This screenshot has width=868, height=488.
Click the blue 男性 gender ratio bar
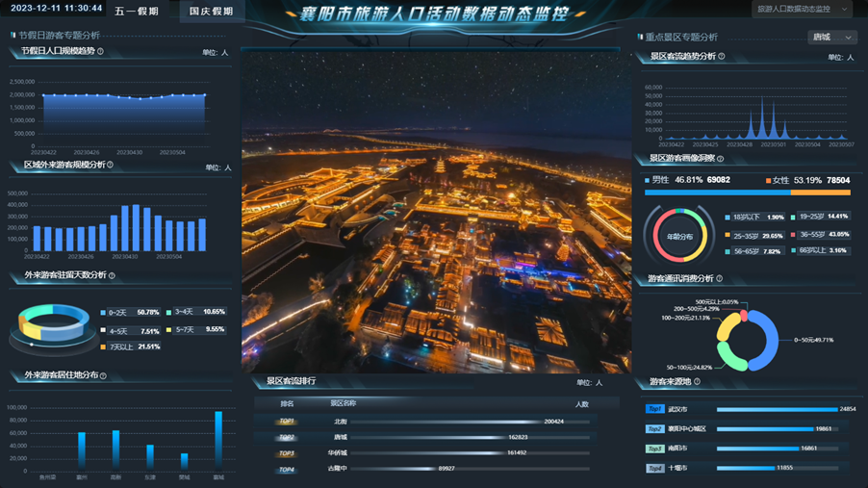point(717,193)
